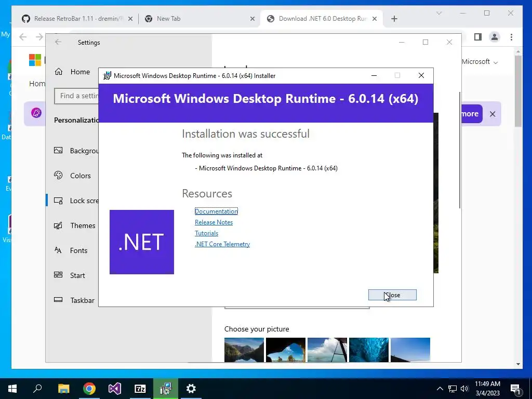Click the installer title bar icon
The height and width of the screenshot is (399, 532).
pyautogui.click(x=107, y=76)
